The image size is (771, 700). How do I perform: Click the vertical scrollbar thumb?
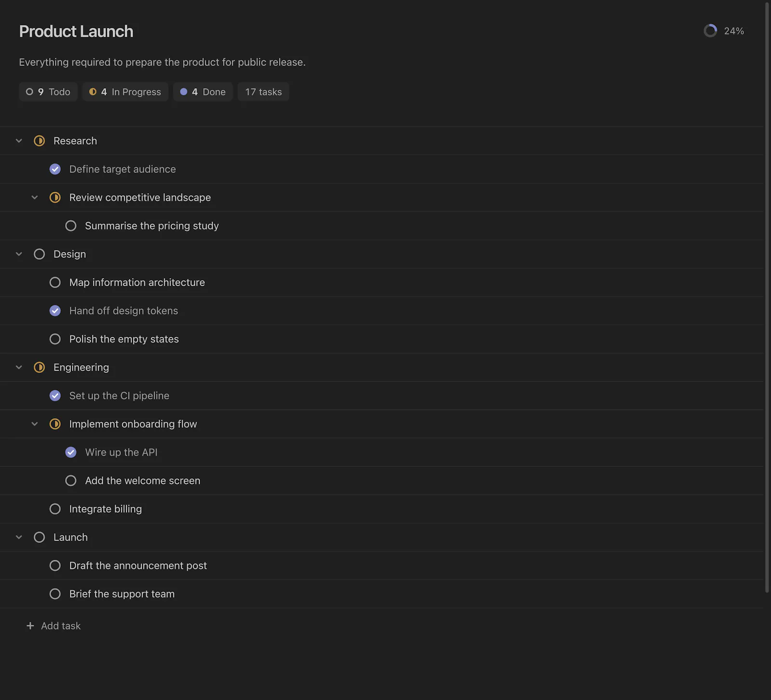(767, 298)
